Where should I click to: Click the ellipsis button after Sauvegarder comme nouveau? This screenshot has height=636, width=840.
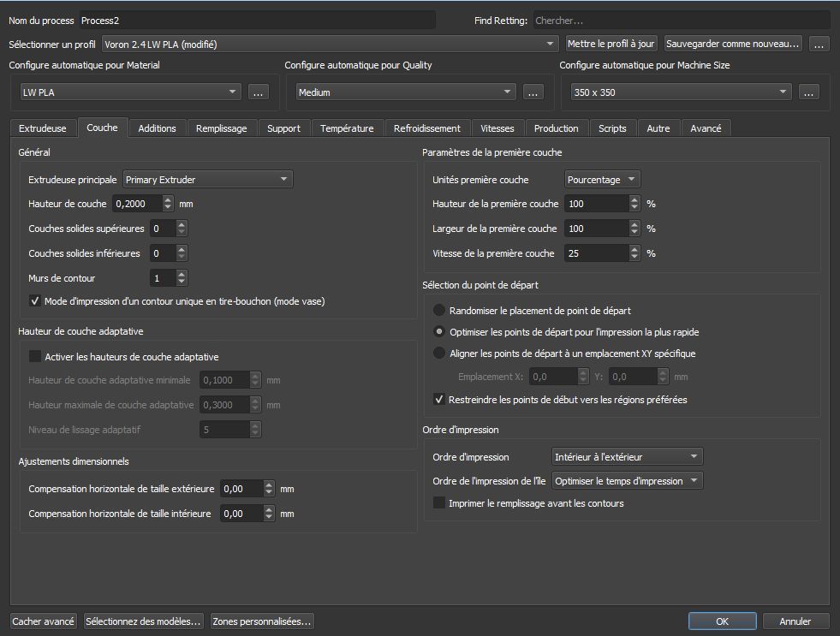click(x=819, y=44)
